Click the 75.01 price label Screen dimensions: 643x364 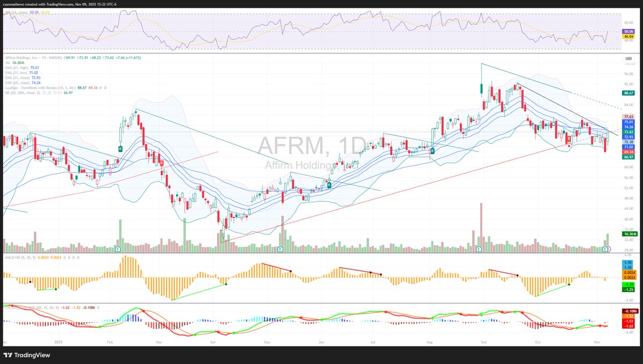coord(629,122)
